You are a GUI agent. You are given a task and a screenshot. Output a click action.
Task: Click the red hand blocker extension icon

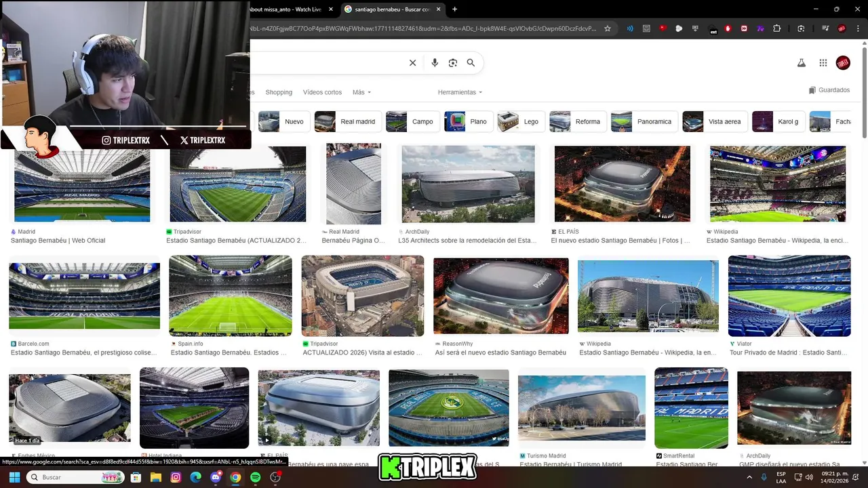click(728, 28)
